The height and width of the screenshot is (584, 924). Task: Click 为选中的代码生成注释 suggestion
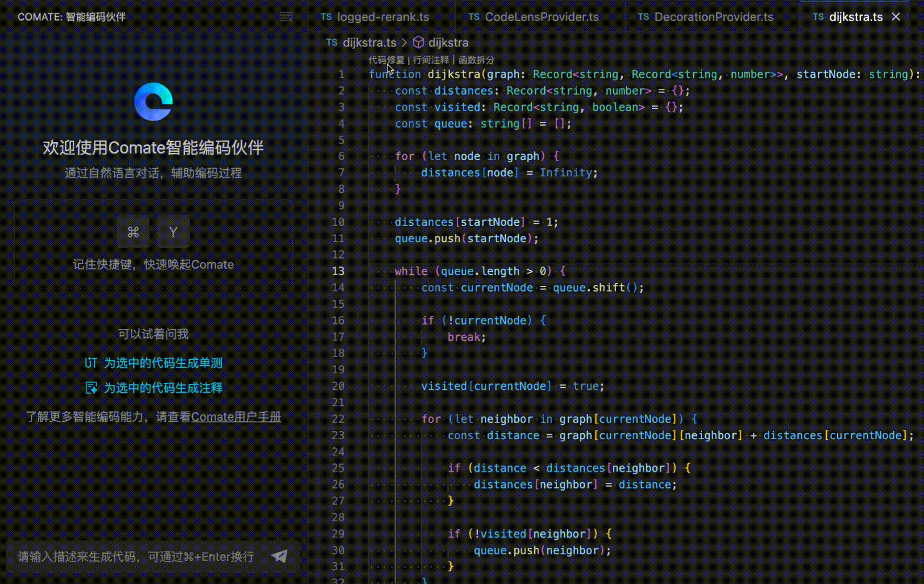163,388
